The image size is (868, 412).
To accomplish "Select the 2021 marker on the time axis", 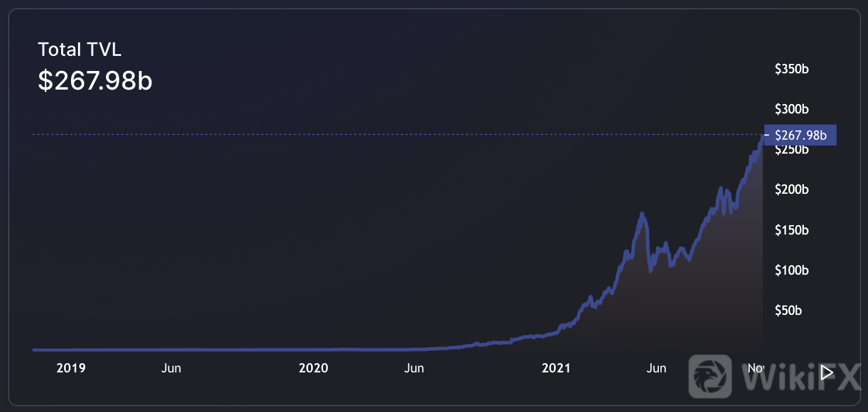I will tap(556, 368).
